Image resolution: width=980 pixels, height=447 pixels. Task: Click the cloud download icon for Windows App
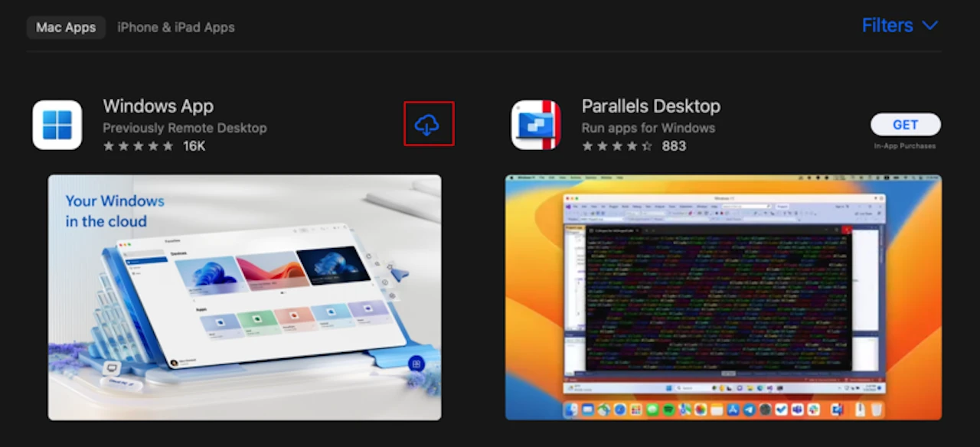pyautogui.click(x=428, y=124)
